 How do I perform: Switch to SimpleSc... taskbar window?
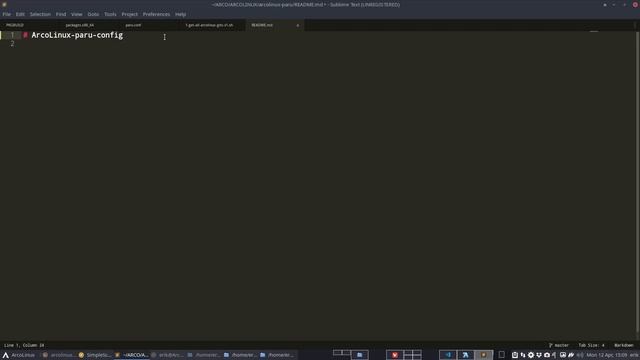coord(94,355)
